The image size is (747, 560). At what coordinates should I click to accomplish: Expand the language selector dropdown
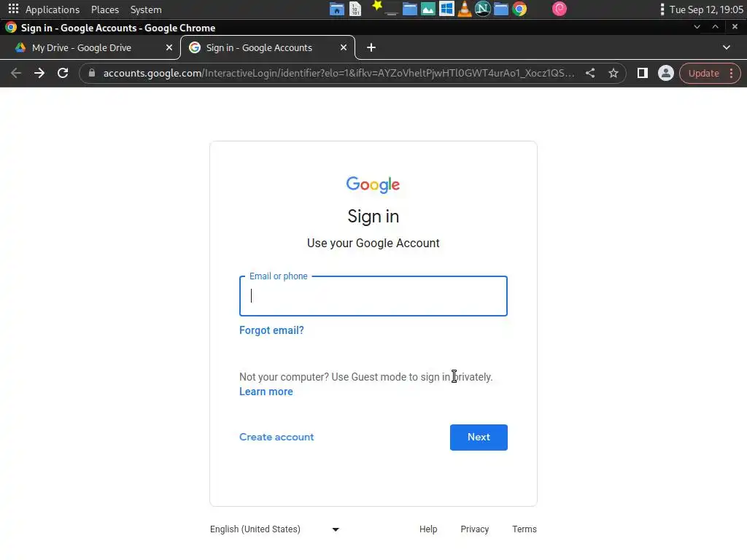pos(336,529)
